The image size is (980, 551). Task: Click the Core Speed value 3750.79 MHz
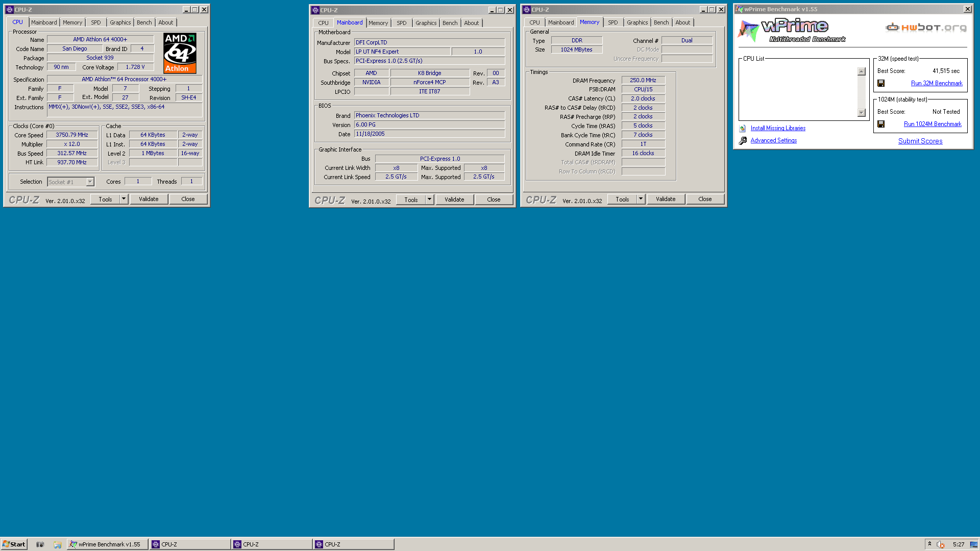pyautogui.click(x=72, y=135)
